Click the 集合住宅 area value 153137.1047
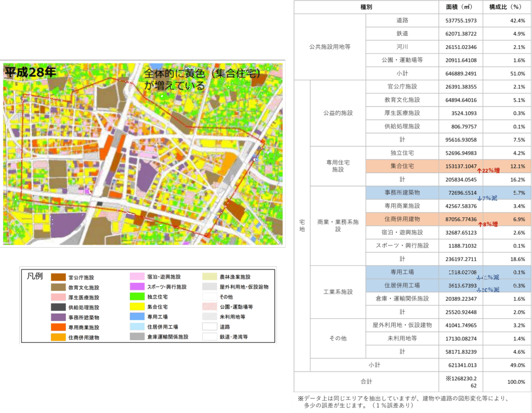This screenshot has width=532, height=413. click(461, 166)
